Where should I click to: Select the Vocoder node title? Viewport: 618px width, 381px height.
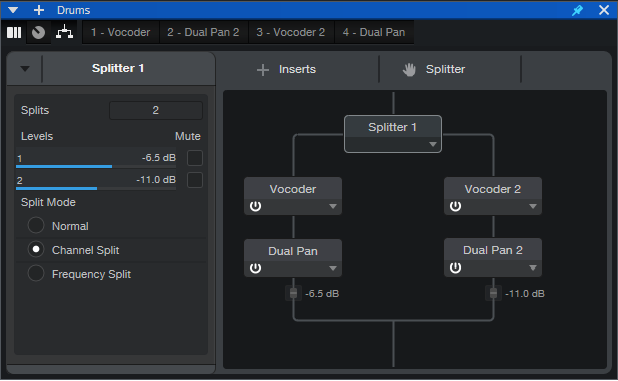293,189
